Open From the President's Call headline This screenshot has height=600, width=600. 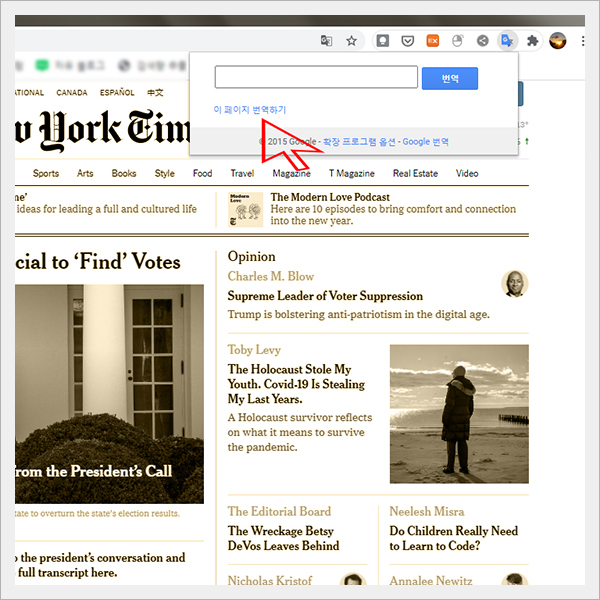point(94,471)
